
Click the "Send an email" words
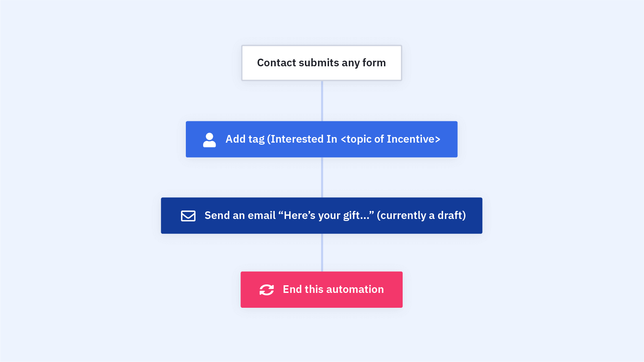(x=240, y=215)
